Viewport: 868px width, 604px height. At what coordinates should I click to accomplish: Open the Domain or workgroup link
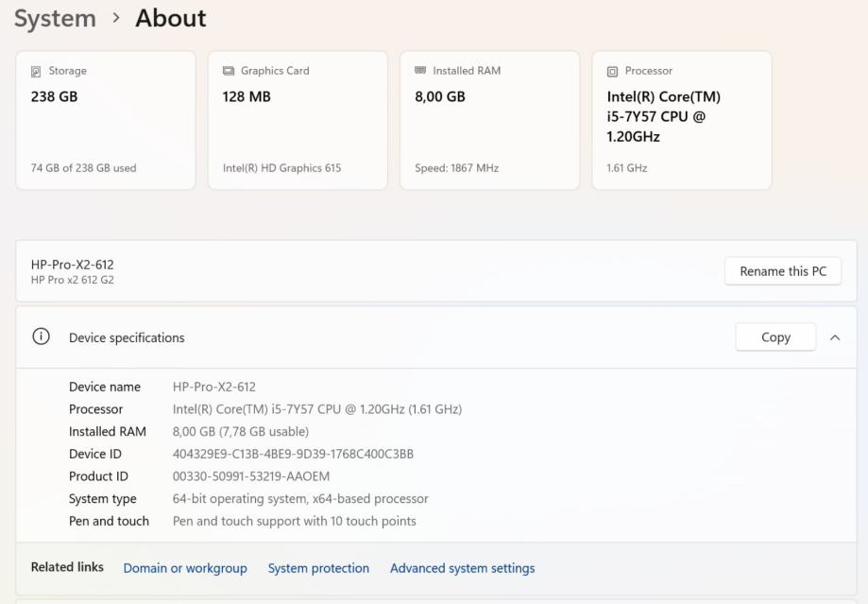pyautogui.click(x=185, y=568)
